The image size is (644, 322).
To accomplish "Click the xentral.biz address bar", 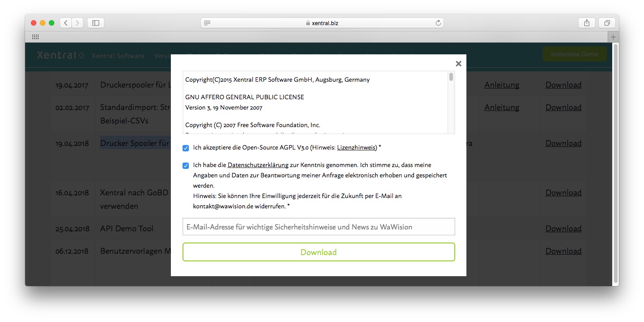I will (322, 23).
